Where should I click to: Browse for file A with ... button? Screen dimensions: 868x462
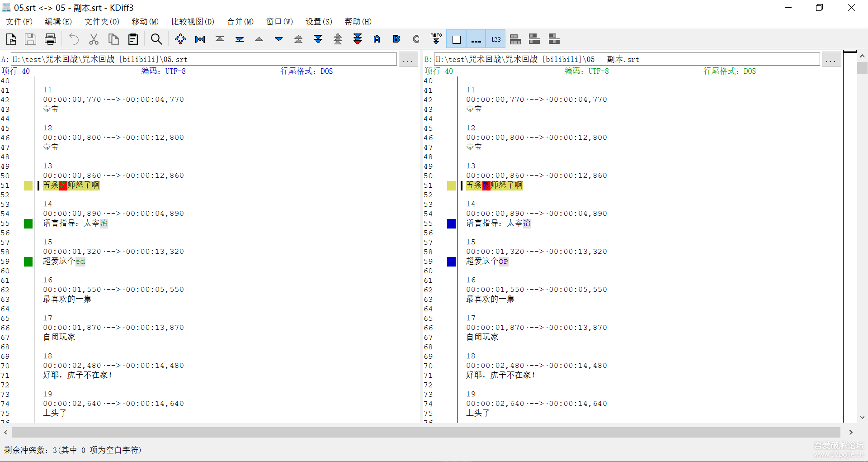[x=408, y=59]
